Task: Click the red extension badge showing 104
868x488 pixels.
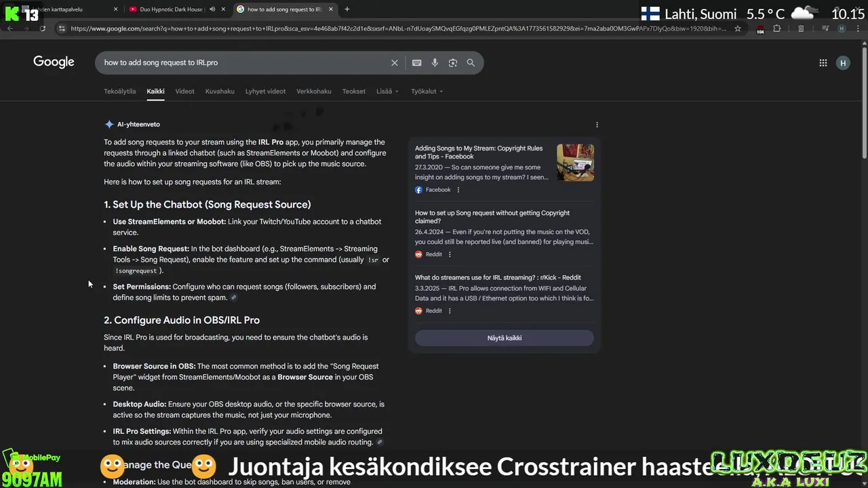Action: click(x=760, y=29)
